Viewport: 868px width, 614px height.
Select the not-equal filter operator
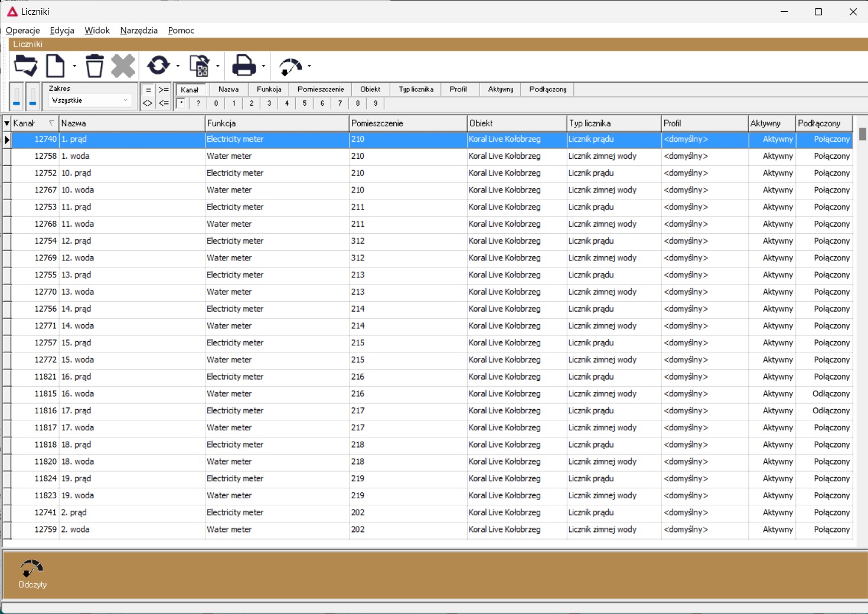148,103
